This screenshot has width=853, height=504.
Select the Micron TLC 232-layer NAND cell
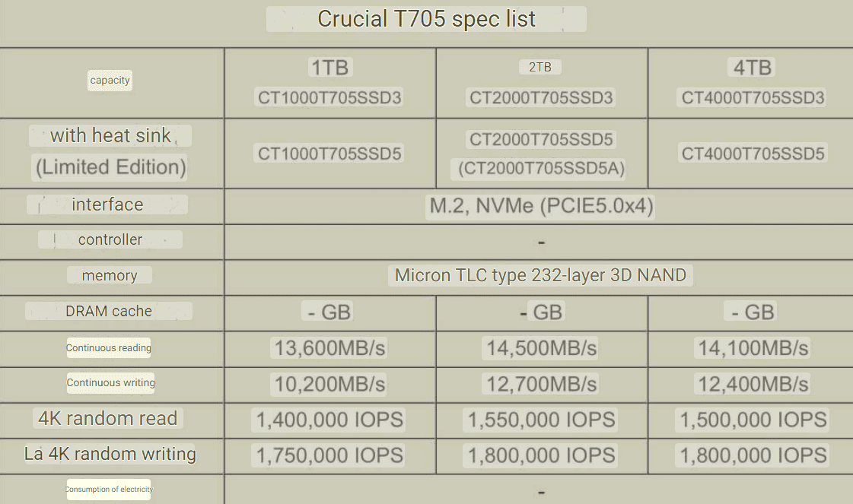(x=541, y=275)
